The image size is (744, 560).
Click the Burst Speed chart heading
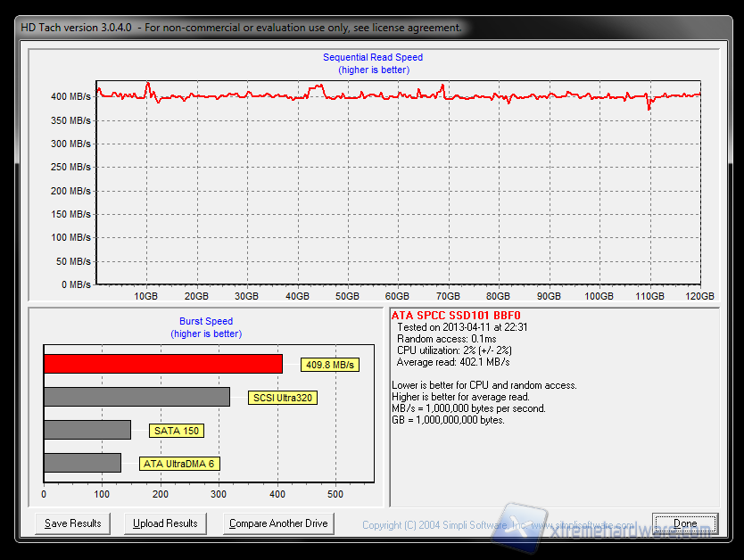pos(206,321)
